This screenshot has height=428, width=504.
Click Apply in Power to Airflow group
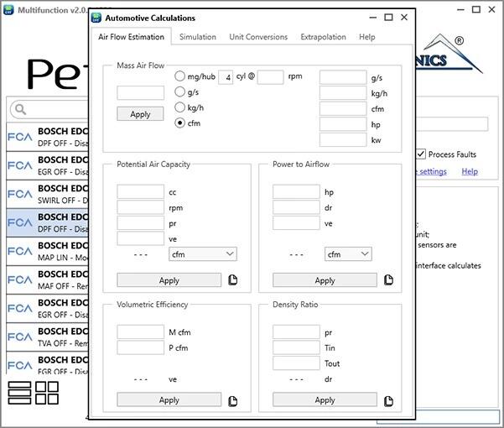pos(325,280)
